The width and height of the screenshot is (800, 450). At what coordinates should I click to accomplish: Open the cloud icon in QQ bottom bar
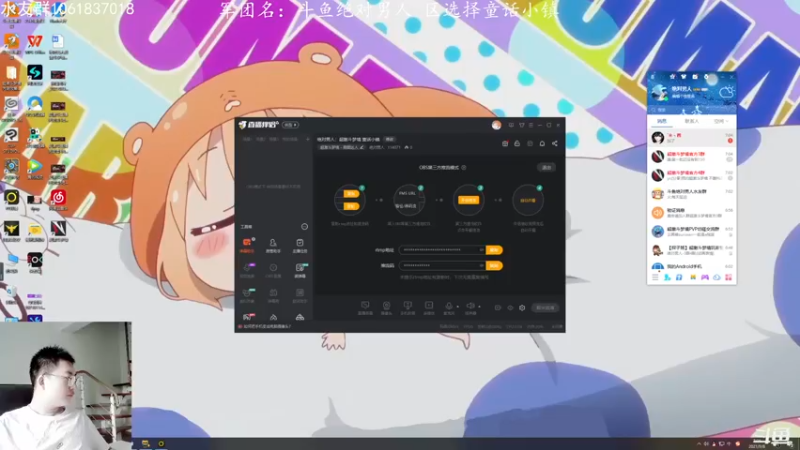716,277
